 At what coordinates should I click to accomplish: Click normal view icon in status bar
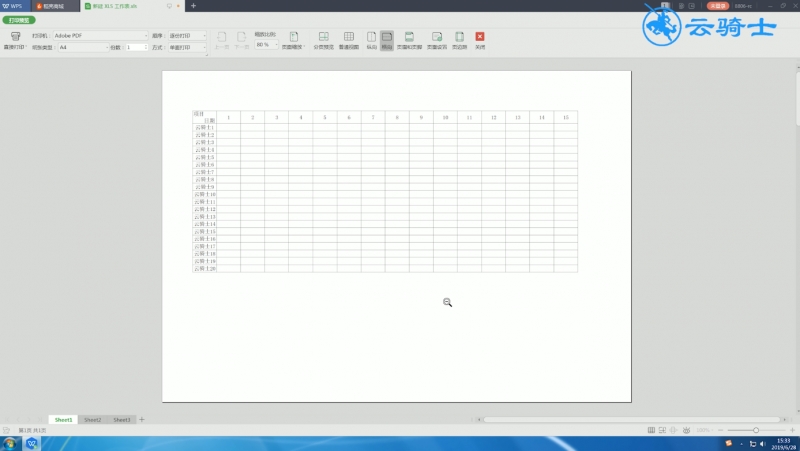coord(651,430)
